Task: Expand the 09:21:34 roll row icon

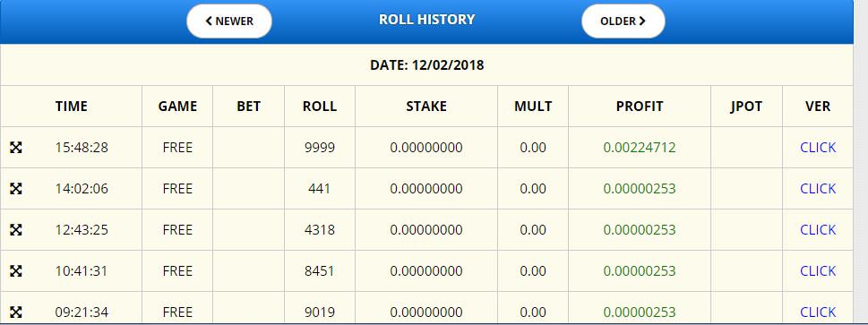Action: (16, 312)
